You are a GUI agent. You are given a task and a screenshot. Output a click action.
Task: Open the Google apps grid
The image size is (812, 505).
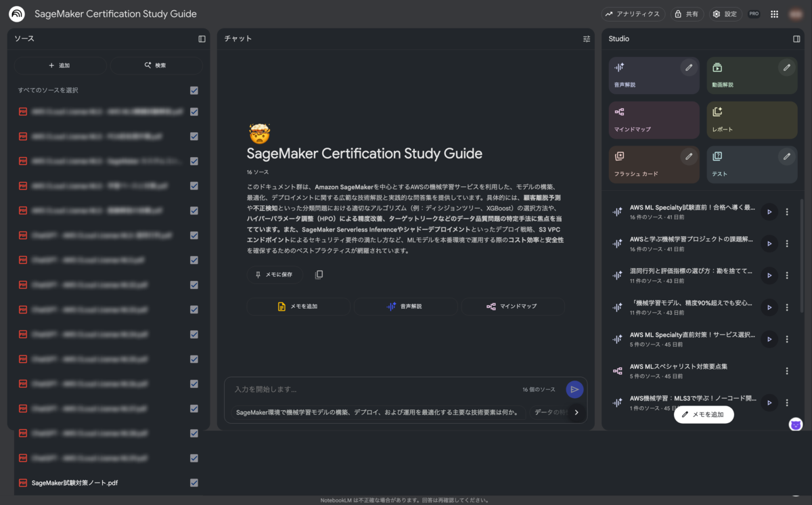[775, 14]
